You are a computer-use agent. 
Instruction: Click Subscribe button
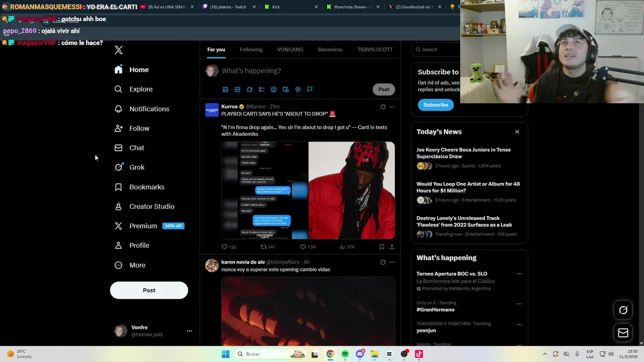436,105
